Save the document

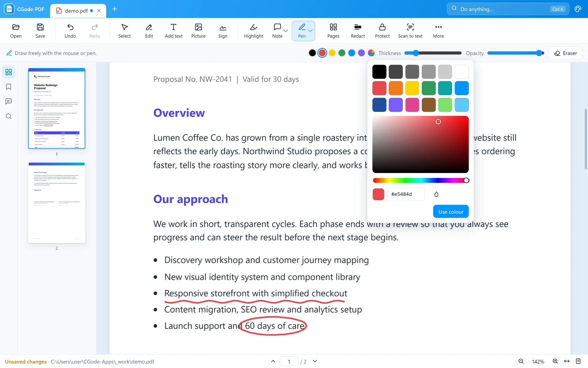[x=40, y=31]
